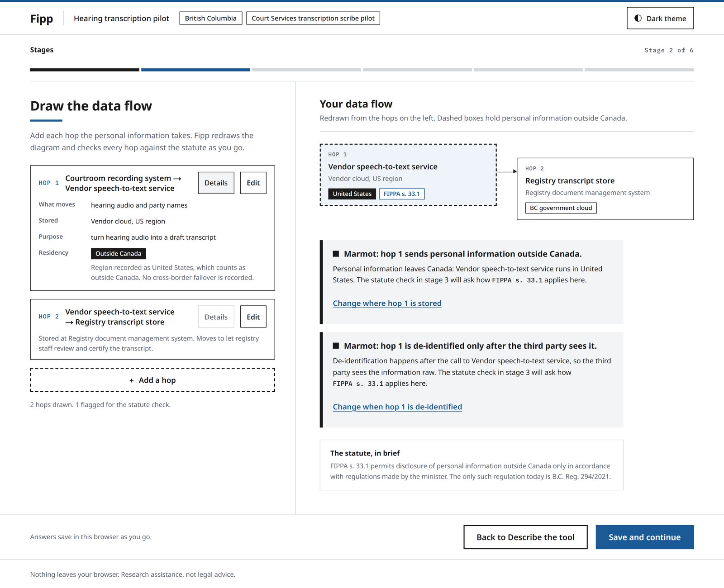
Task: Select the sixth stage progress segment
Action: click(x=639, y=70)
